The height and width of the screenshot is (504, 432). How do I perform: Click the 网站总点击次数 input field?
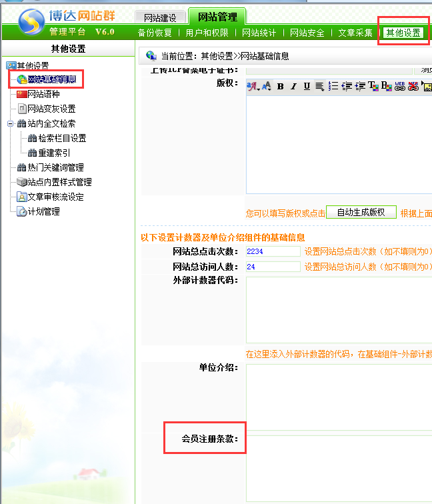pos(273,251)
